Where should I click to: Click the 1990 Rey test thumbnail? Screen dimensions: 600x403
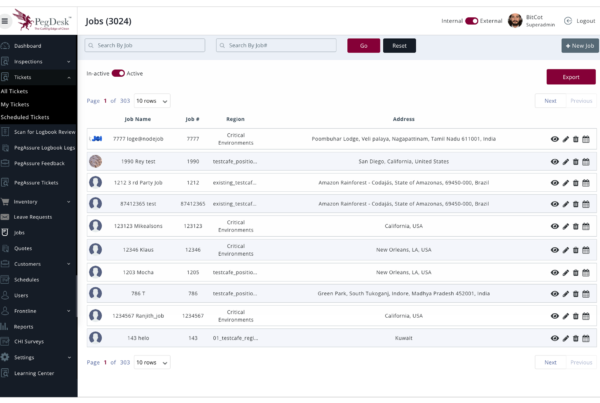click(96, 162)
